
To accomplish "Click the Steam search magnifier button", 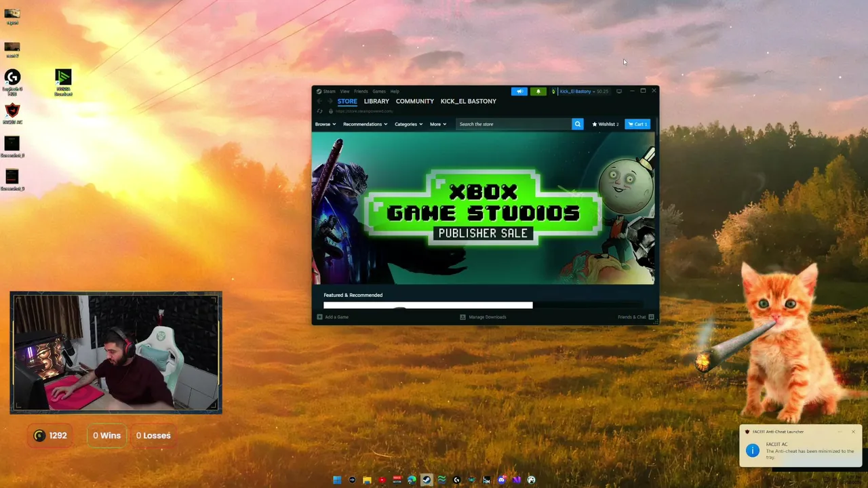I will click(577, 124).
